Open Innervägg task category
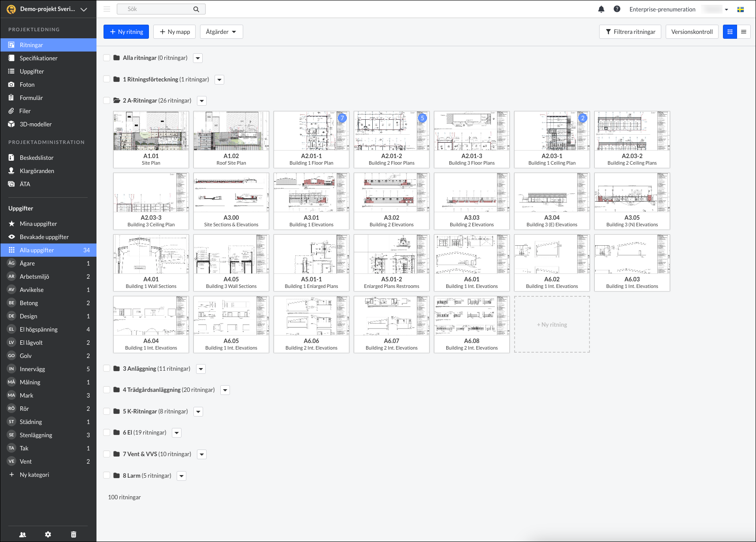Image resolution: width=756 pixels, height=542 pixels. tap(48, 369)
